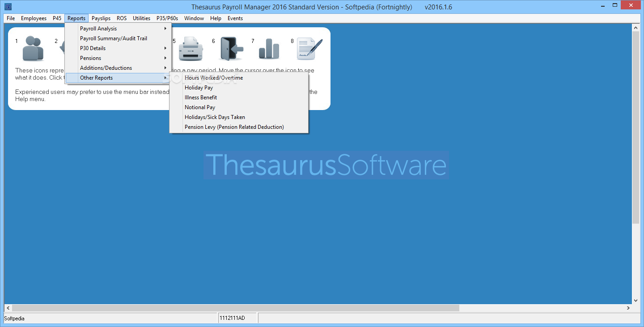The height and width of the screenshot is (327, 644).
Task: Click the horizontal scrollbar right arrow
Action: coord(628,308)
